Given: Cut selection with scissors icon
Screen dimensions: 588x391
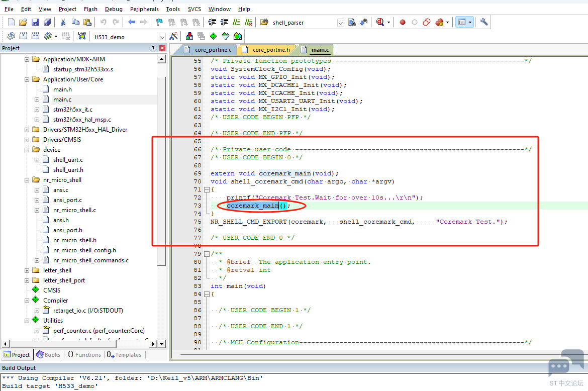Looking at the screenshot, I should (x=63, y=22).
